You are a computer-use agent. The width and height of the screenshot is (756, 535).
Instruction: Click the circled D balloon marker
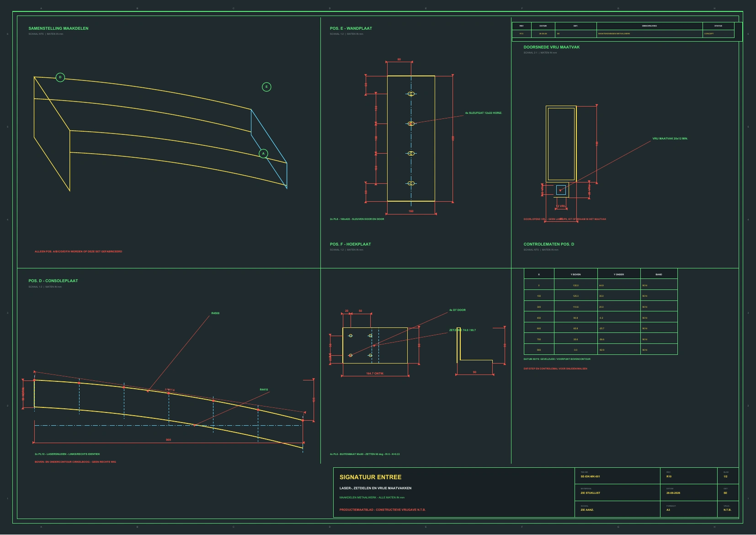60,77
